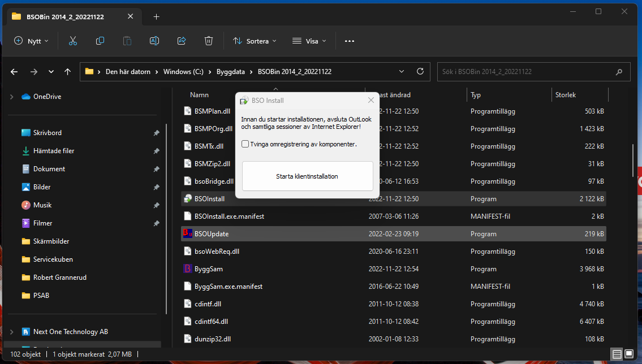Navigate to Byggdata breadcrumb

[231, 72]
